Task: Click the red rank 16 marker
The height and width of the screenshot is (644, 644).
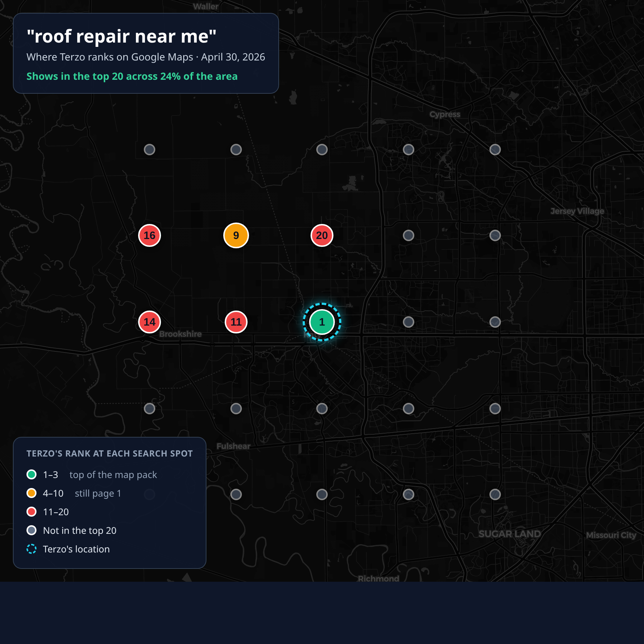Action: coord(150,235)
